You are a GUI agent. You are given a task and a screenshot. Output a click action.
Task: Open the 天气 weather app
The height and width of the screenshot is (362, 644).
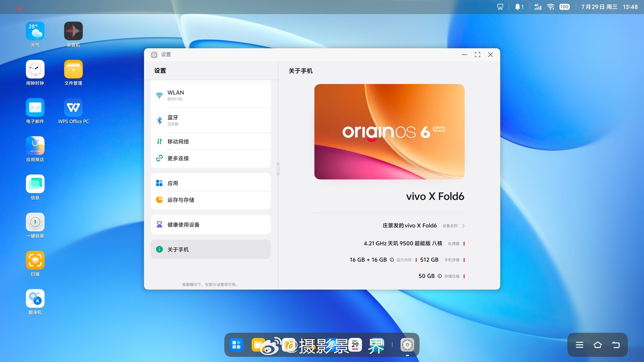[35, 31]
